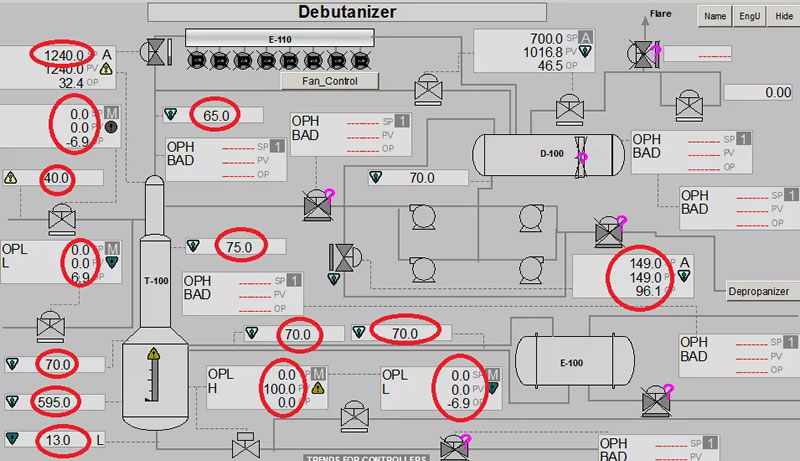Toggle the A mode indicator on the 1240.0 controller
The image size is (800, 461).
point(107,55)
